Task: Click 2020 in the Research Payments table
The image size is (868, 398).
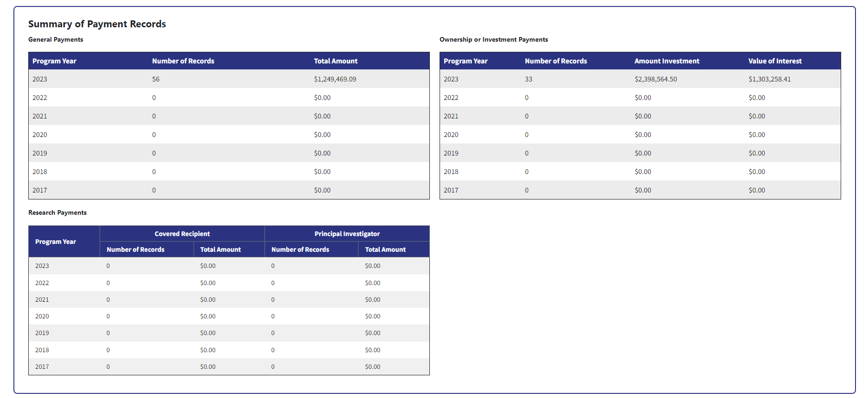Action: pos(42,316)
